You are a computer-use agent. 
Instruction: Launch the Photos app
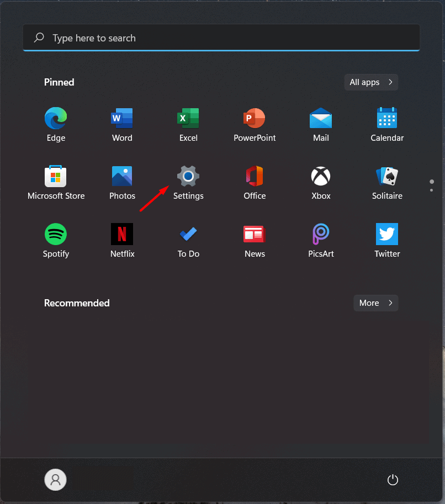click(x=122, y=177)
